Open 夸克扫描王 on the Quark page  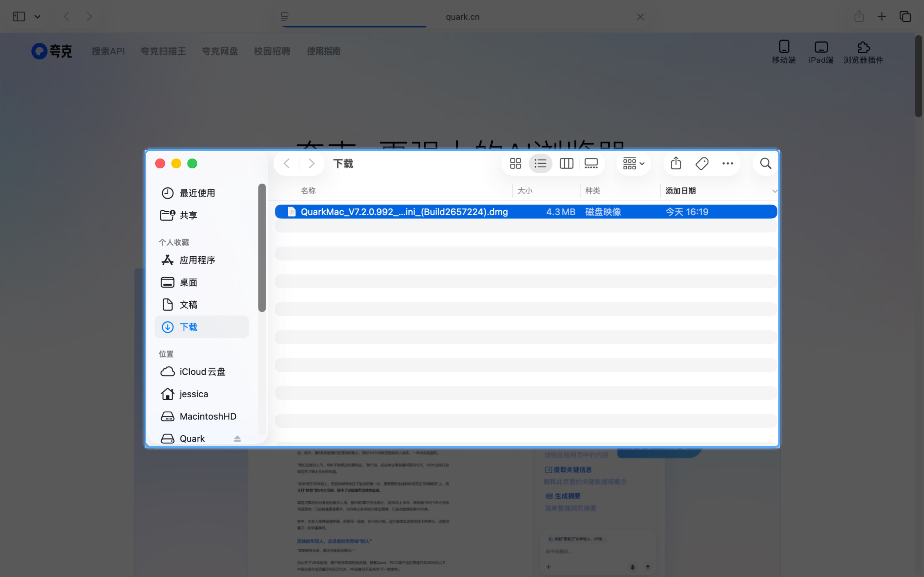tap(163, 51)
